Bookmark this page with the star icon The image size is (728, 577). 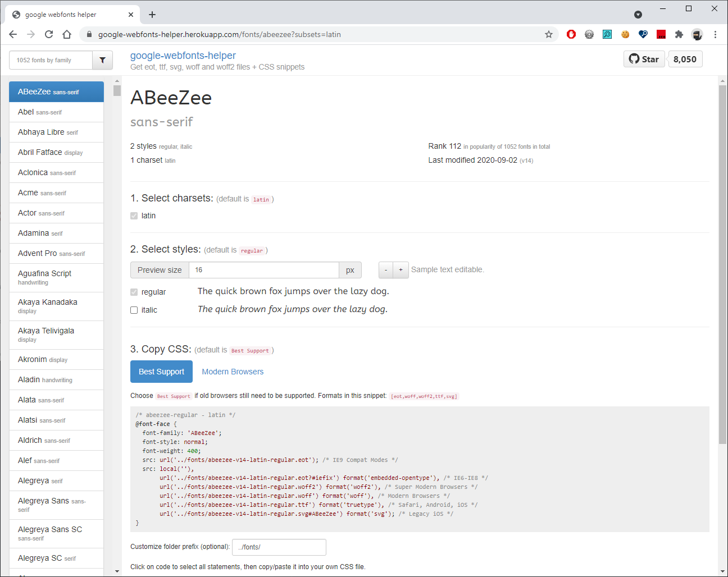click(549, 34)
